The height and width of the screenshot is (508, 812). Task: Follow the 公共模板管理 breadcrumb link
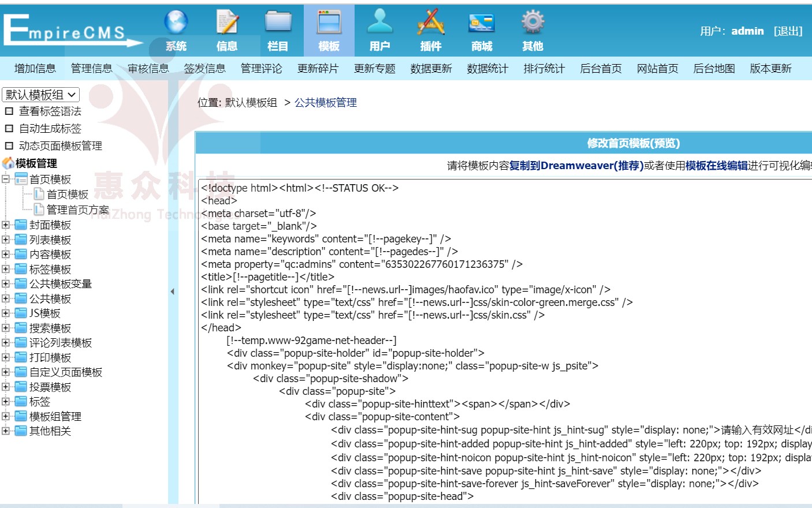[326, 103]
